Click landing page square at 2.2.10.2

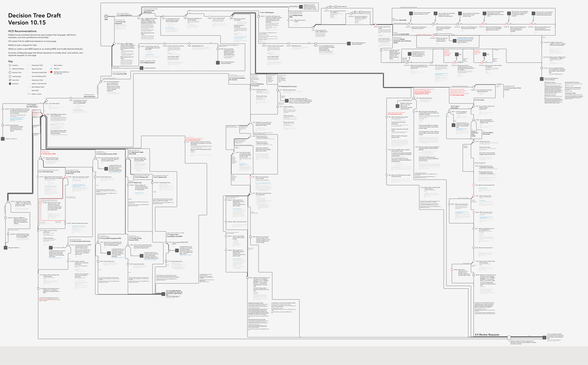tap(474, 275)
